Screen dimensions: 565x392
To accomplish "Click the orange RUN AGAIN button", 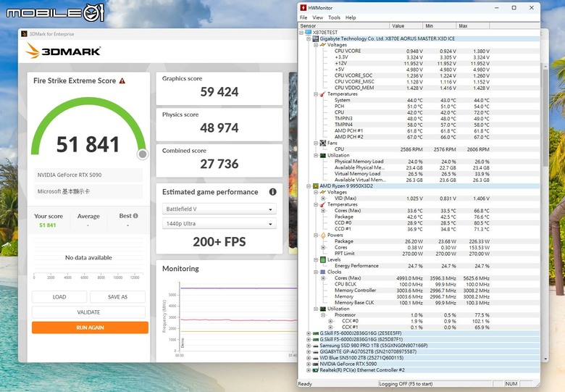I will click(x=90, y=328).
